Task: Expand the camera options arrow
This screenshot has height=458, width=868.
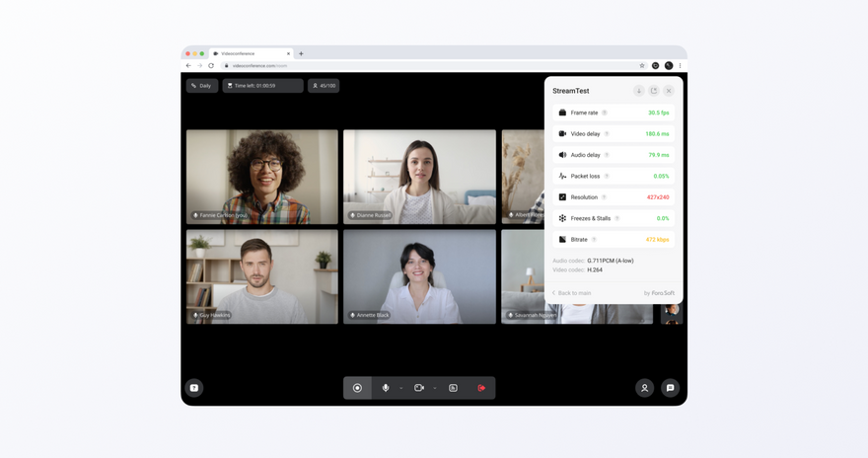Action: pos(435,389)
